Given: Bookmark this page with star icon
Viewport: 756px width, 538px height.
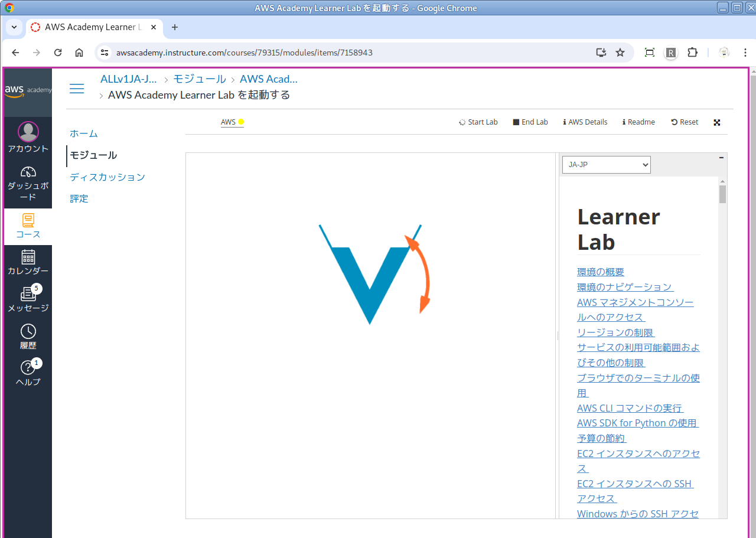Looking at the screenshot, I should pyautogui.click(x=620, y=53).
